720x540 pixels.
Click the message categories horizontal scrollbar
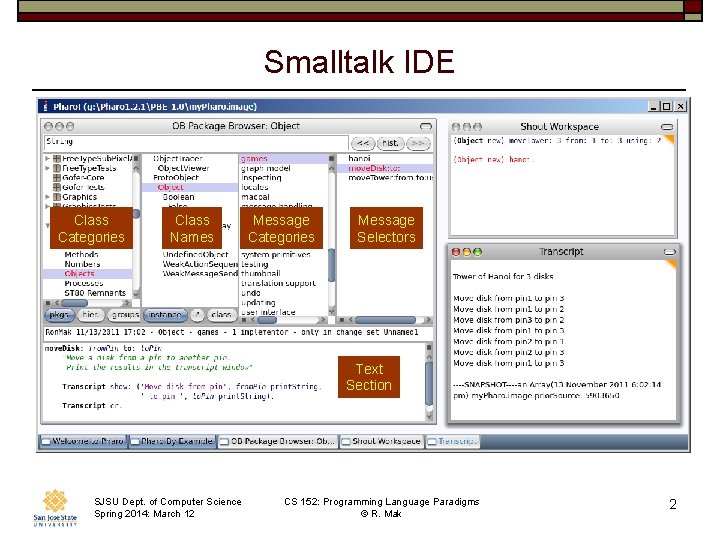284,320
